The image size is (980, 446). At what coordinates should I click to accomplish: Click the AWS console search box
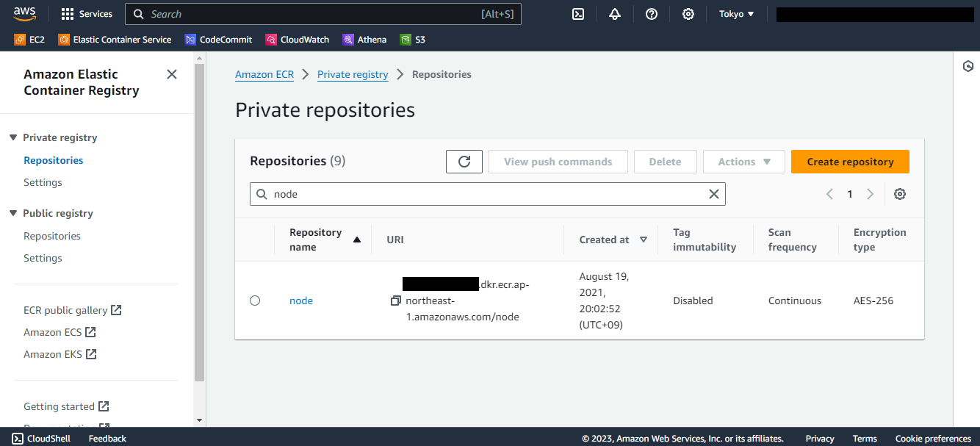click(x=323, y=14)
